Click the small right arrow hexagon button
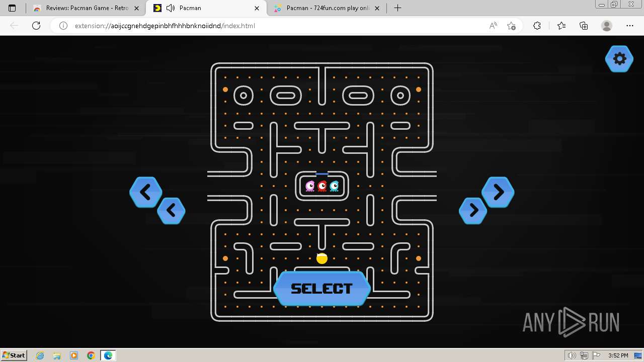 (473, 211)
